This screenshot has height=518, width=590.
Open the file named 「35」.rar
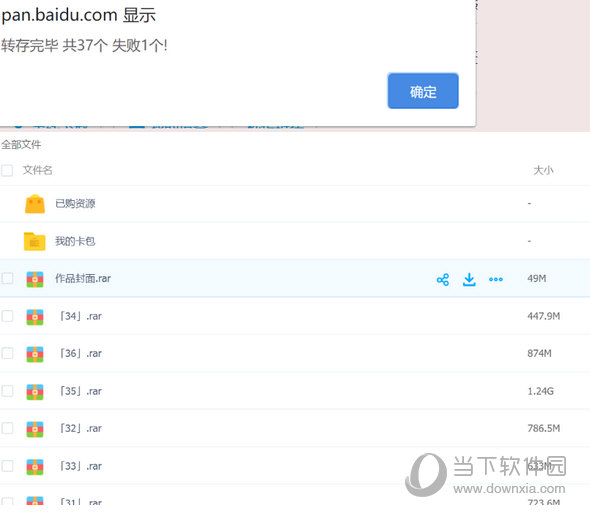pos(81,391)
